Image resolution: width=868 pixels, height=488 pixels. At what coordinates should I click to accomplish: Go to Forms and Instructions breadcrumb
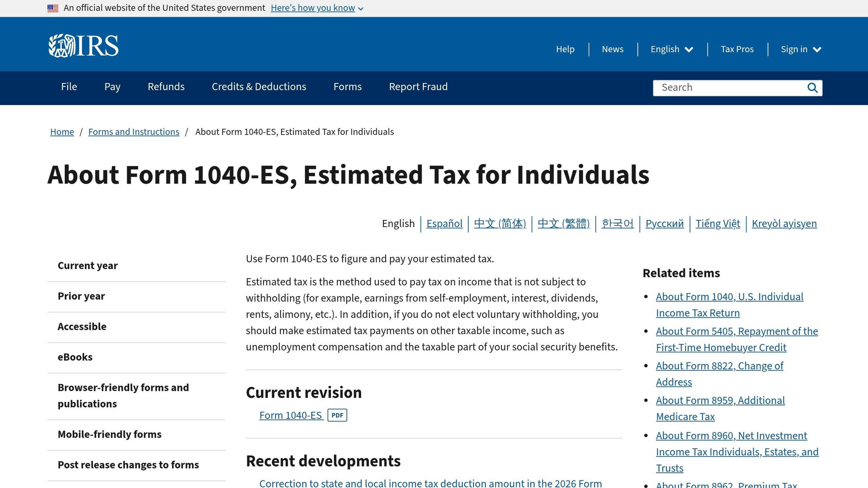(134, 132)
